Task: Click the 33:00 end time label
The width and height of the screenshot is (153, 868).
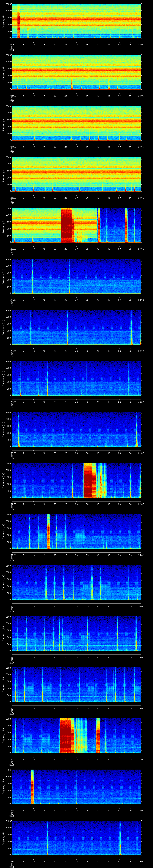Action: 141,555
